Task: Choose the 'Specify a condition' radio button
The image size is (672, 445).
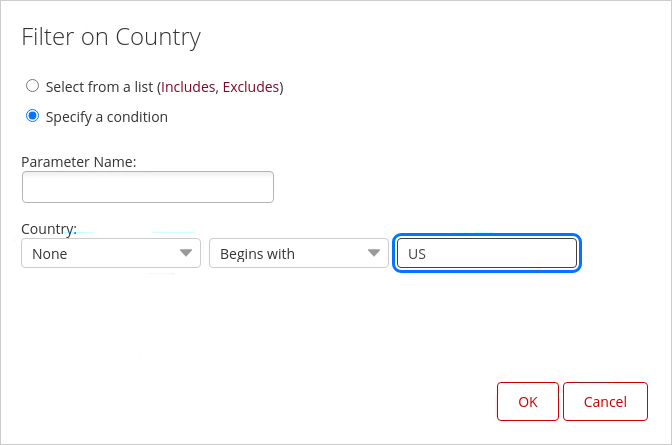Action: [33, 117]
